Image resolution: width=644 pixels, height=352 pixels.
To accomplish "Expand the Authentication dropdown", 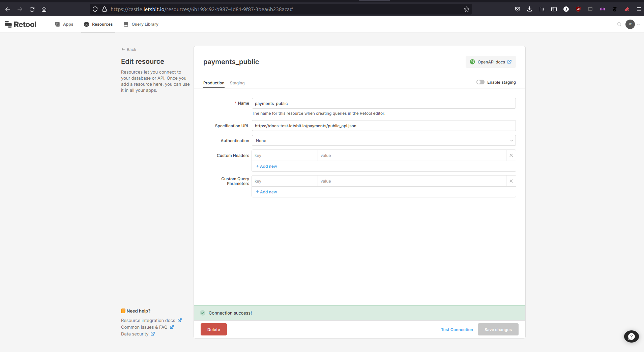I will [383, 141].
